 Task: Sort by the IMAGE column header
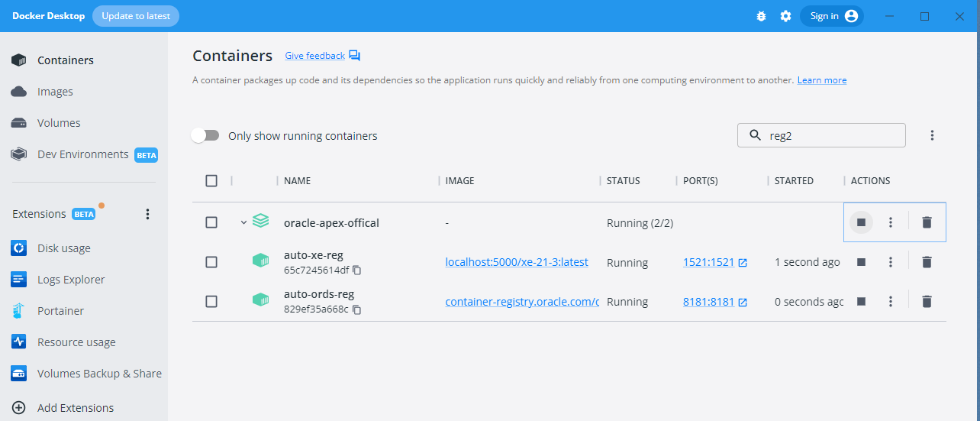point(460,181)
